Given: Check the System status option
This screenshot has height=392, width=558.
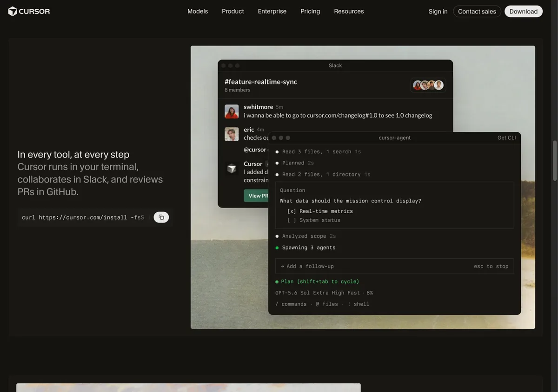Looking at the screenshot, I should (313, 220).
